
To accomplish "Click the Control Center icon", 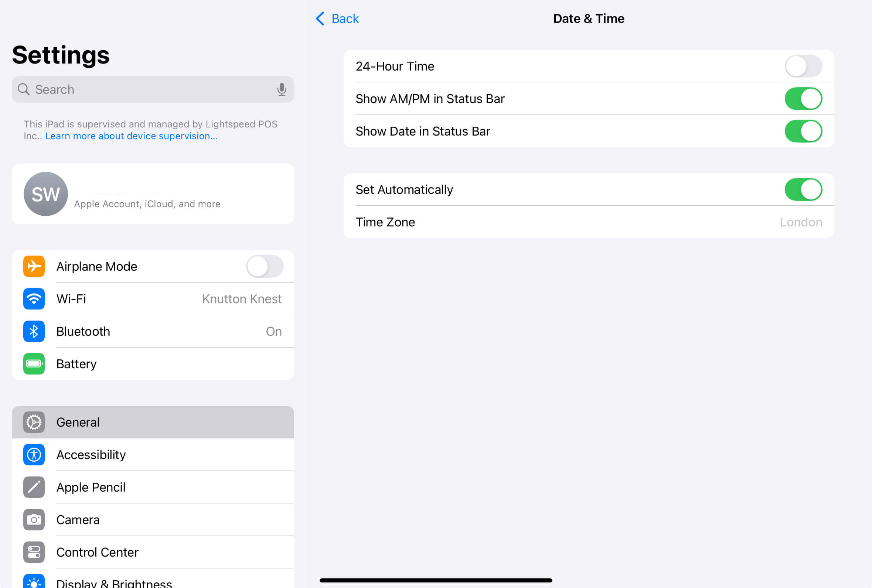I will point(34,552).
